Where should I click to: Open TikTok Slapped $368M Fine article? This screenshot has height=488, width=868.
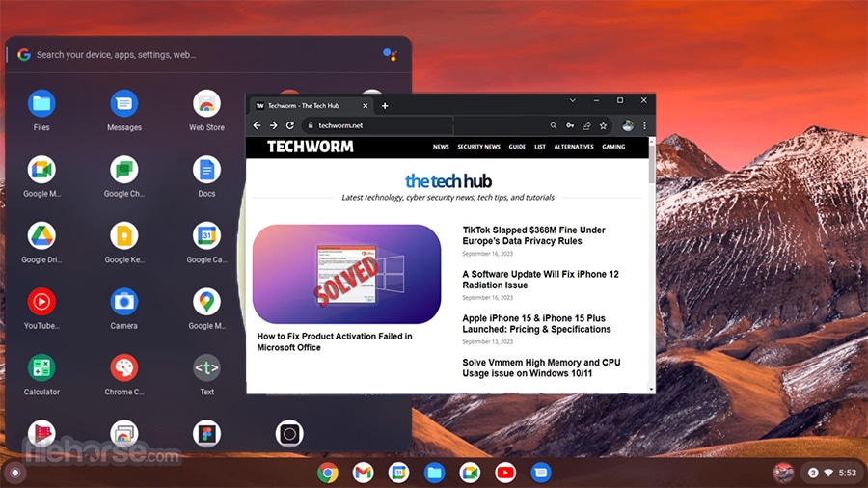coord(533,235)
